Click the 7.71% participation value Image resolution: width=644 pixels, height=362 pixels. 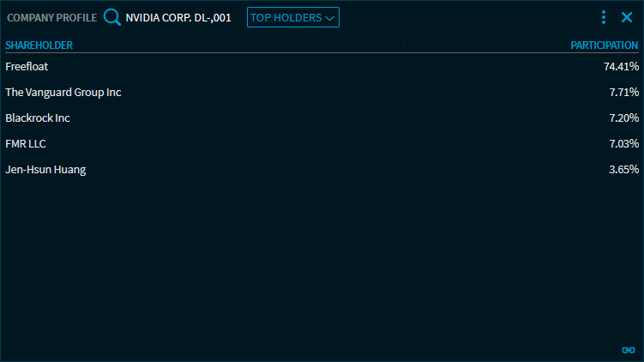click(623, 92)
